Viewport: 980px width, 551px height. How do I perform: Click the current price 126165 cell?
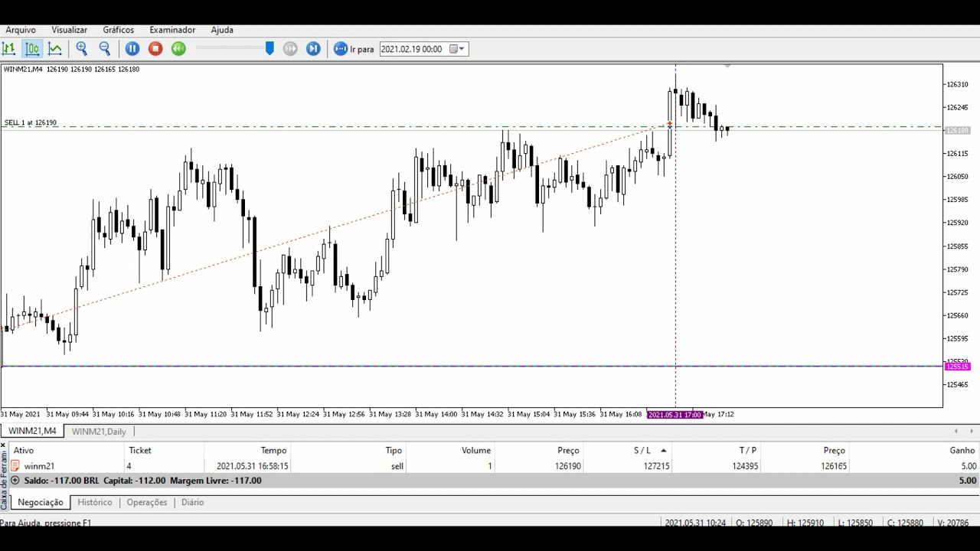point(834,466)
